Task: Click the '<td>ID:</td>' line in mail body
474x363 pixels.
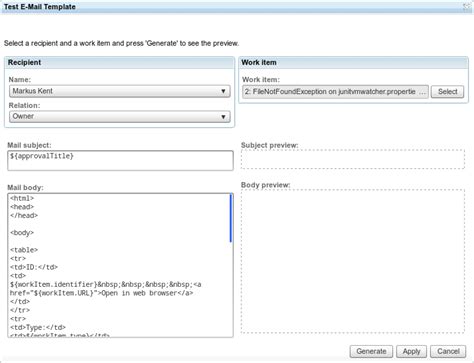Action: 34,267
